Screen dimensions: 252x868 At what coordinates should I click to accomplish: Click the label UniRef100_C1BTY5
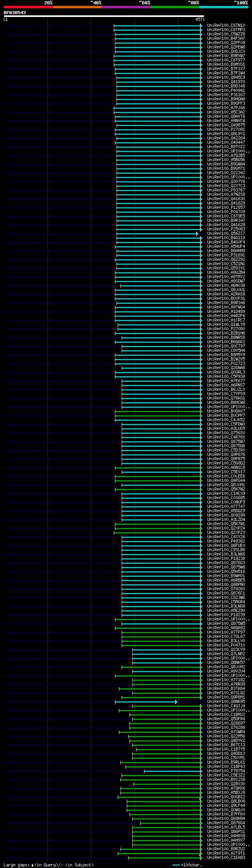(226, 749)
